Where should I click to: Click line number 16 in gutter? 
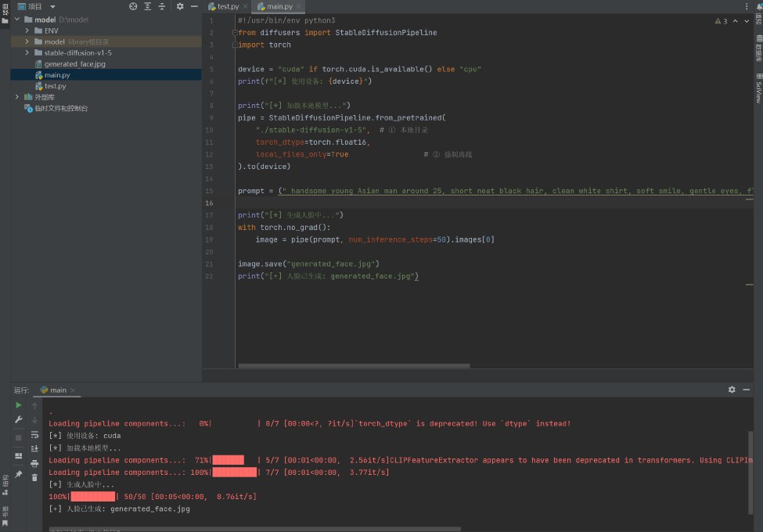pos(209,203)
